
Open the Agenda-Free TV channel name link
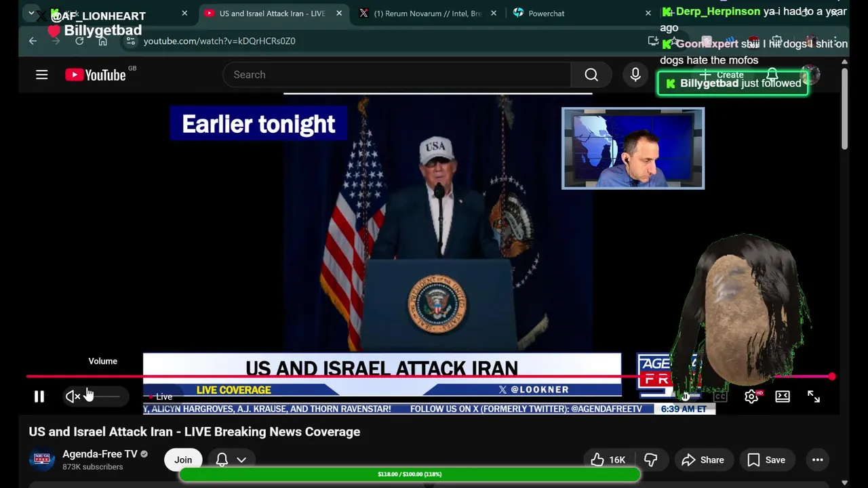pyautogui.click(x=100, y=454)
